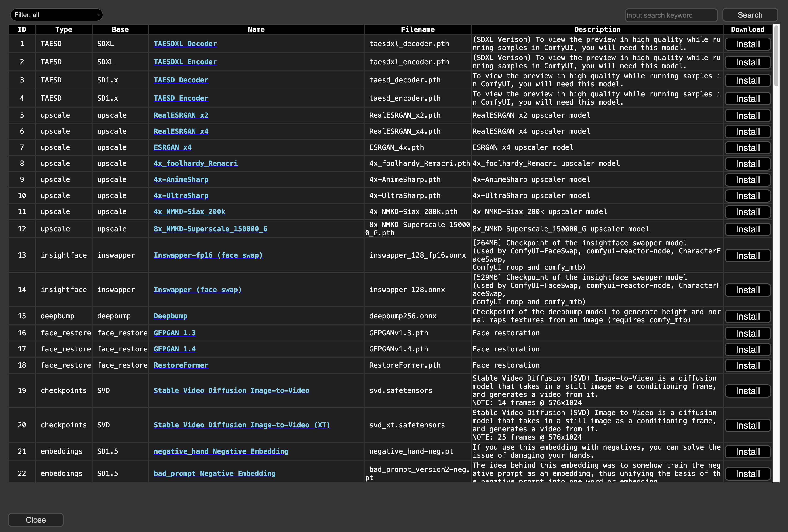The height and width of the screenshot is (532, 788).
Task: Select the RestoreFormer.pth filename cell
Action: pyautogui.click(x=418, y=365)
